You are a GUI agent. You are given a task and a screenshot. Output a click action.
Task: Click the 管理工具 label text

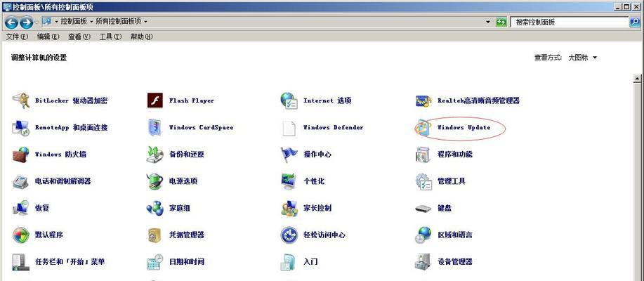pyautogui.click(x=452, y=181)
